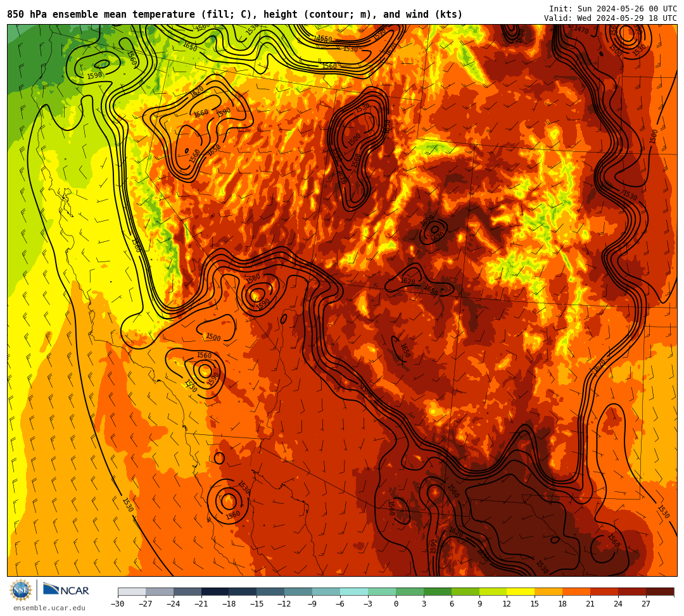The image size is (684, 616).
Task: Click the Init: Sun 2024-05-26 00 UTC line
Action: (613, 9)
